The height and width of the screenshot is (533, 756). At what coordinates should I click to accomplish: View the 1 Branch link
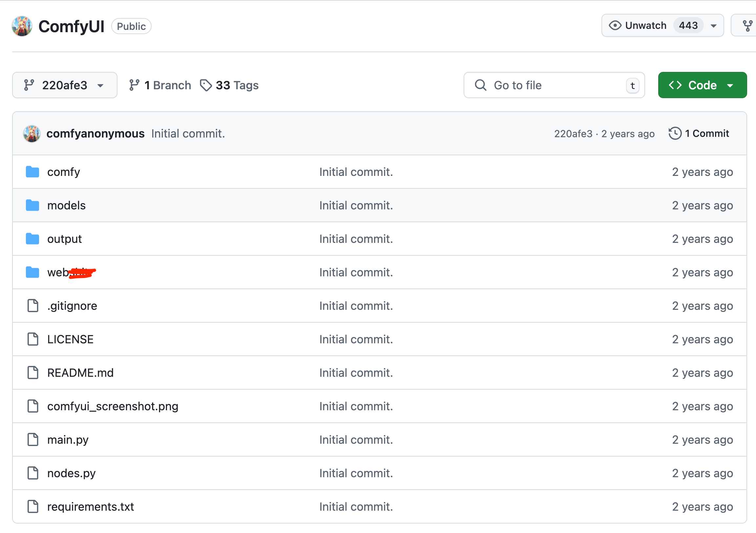pos(160,85)
